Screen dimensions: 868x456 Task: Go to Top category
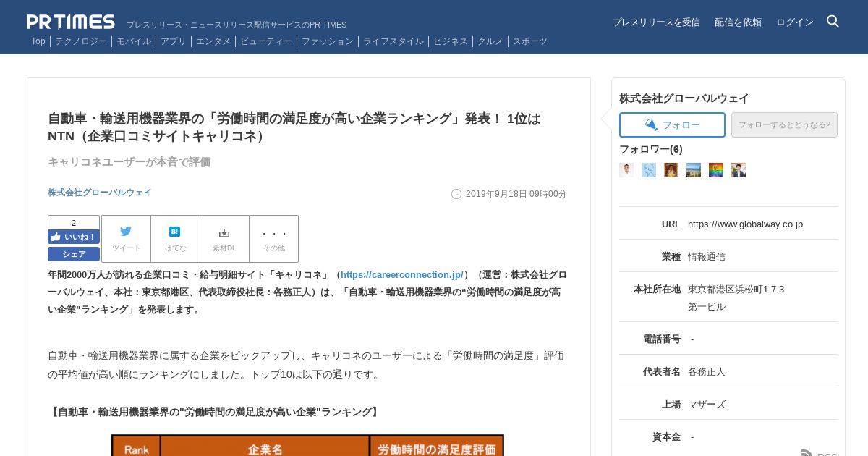point(38,41)
